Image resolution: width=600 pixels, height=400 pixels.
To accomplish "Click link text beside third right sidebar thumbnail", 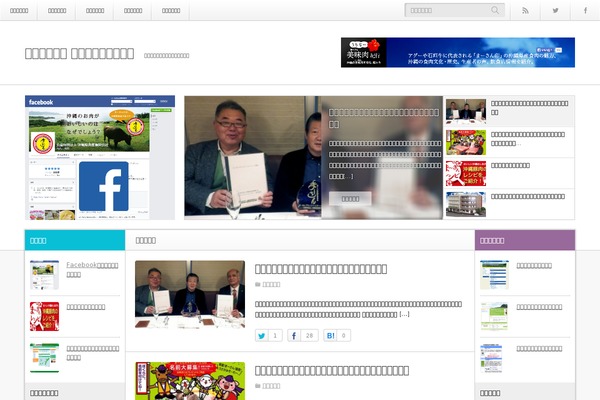I will tap(539, 349).
